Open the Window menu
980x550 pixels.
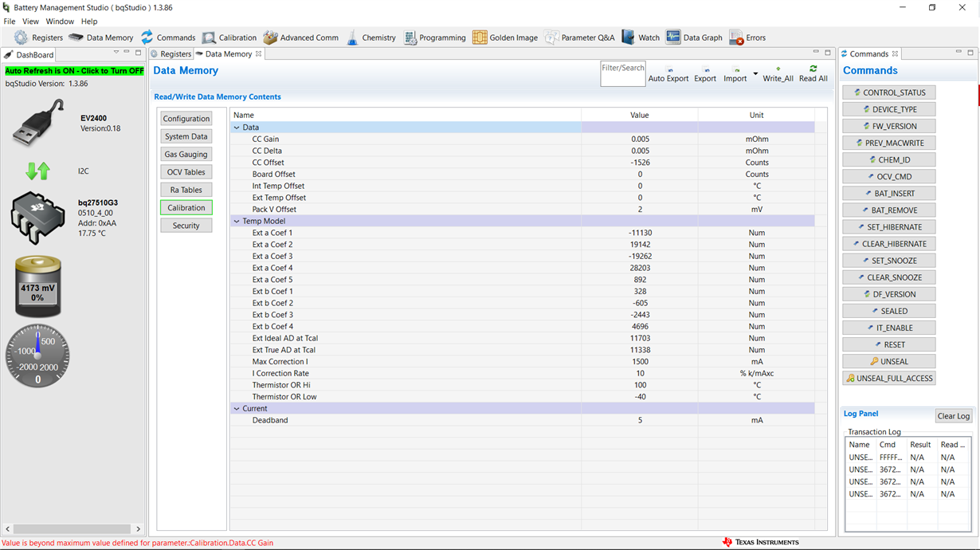(60, 22)
